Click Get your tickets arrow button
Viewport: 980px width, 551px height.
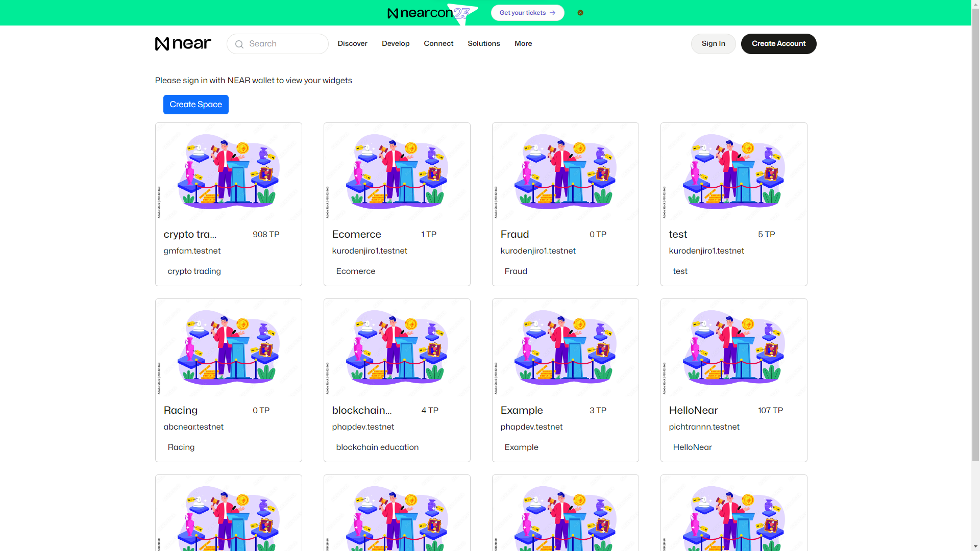[527, 13]
